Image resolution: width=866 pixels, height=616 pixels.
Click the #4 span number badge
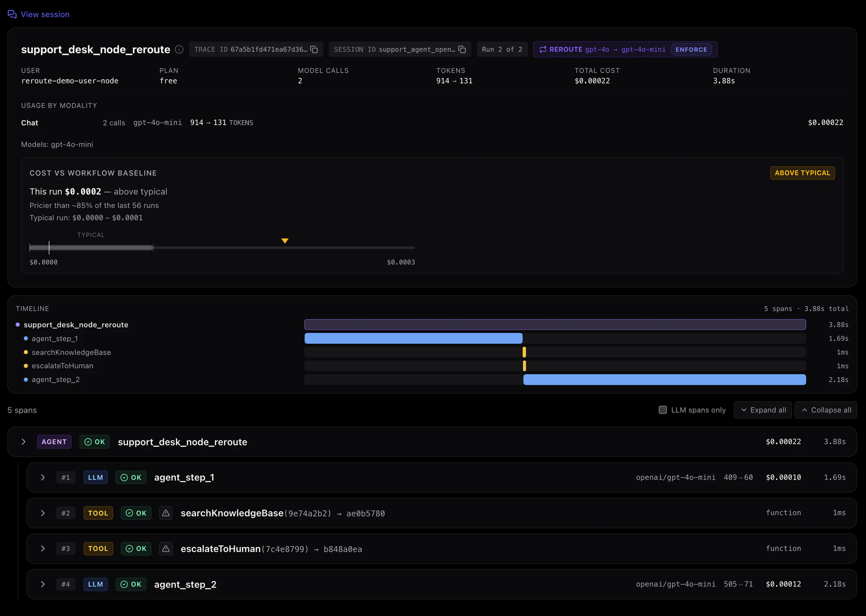66,584
